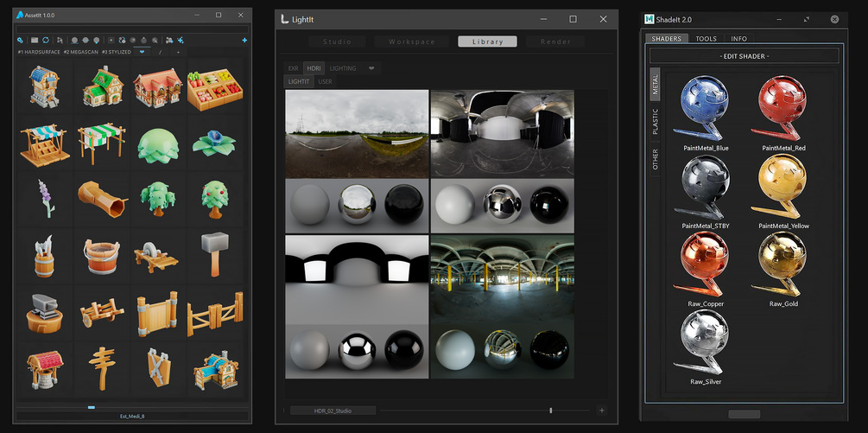Screen dimensions: 868x433
Task: Click the files import arrow icon in AssetIt
Action: tap(169, 41)
